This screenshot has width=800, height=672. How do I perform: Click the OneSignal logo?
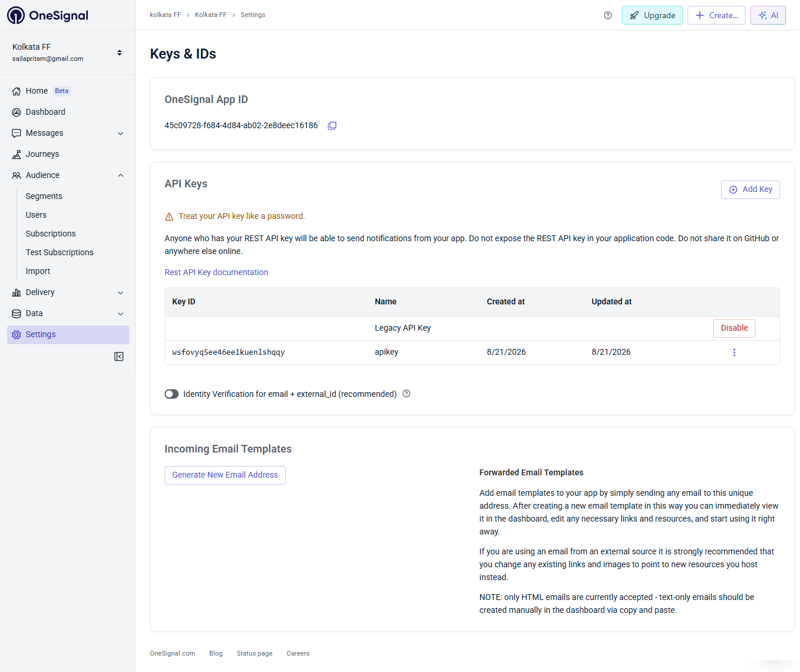point(48,15)
